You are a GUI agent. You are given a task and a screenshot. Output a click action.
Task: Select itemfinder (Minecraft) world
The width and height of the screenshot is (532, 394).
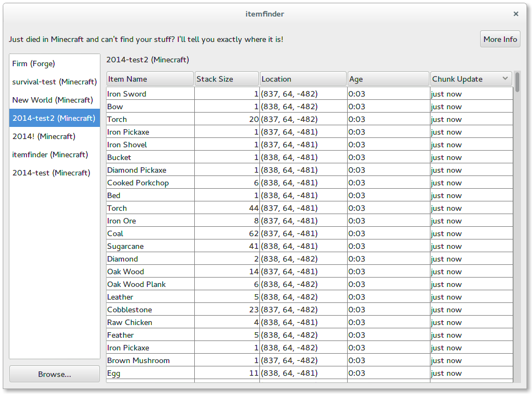[x=55, y=155]
